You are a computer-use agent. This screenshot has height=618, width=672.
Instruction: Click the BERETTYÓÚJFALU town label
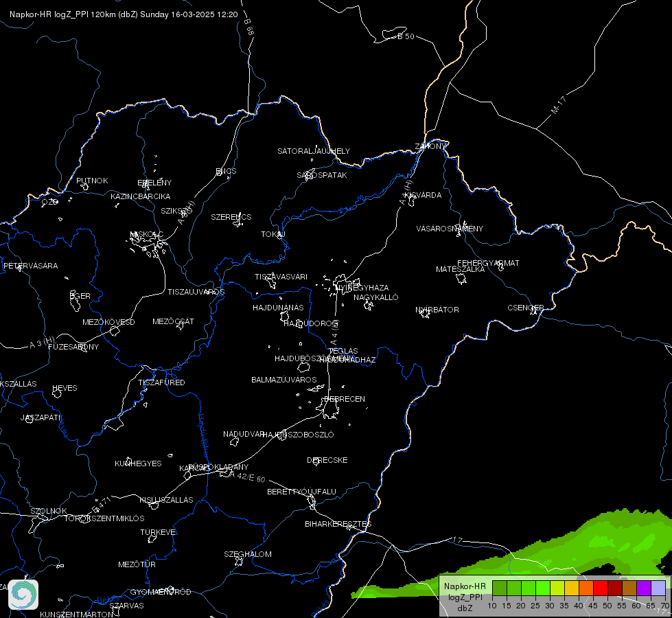coord(302,492)
